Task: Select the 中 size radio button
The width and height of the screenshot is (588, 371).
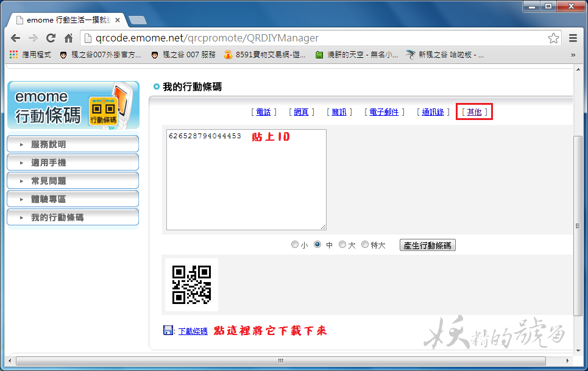Action: point(317,244)
